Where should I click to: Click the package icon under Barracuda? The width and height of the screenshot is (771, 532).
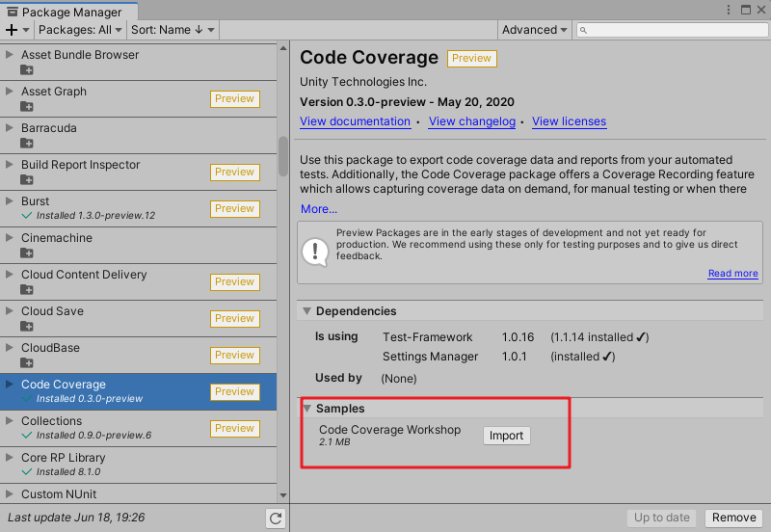27,144
